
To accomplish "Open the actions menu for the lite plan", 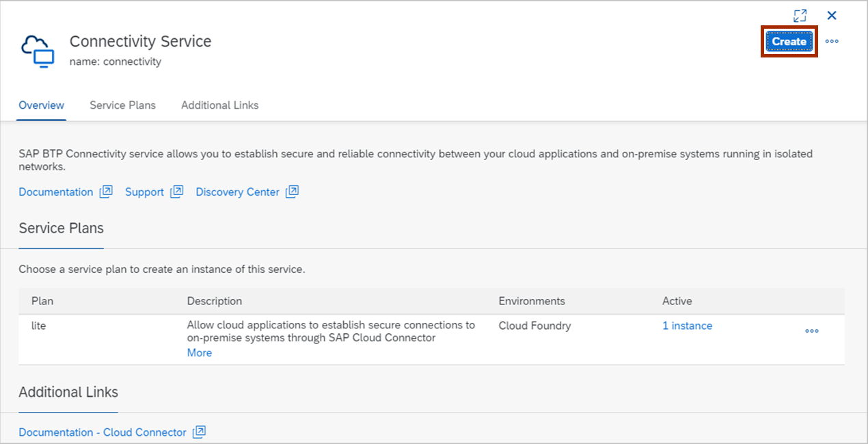I will (811, 331).
